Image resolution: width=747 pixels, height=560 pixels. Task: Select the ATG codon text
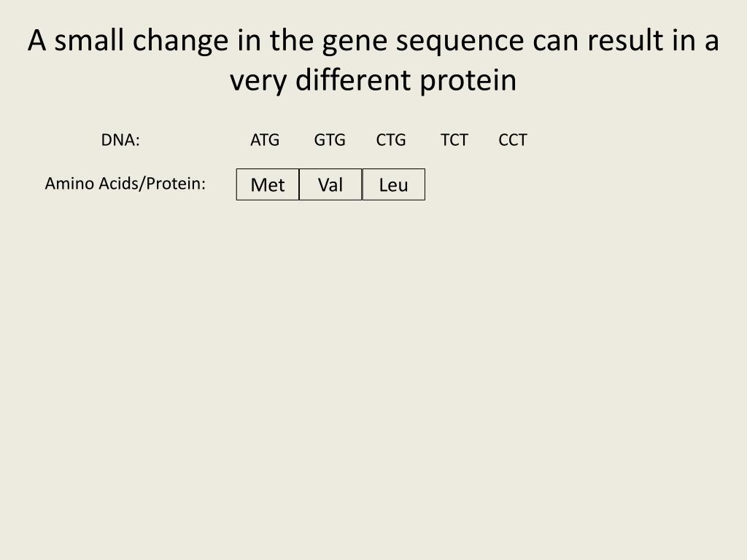[265, 140]
